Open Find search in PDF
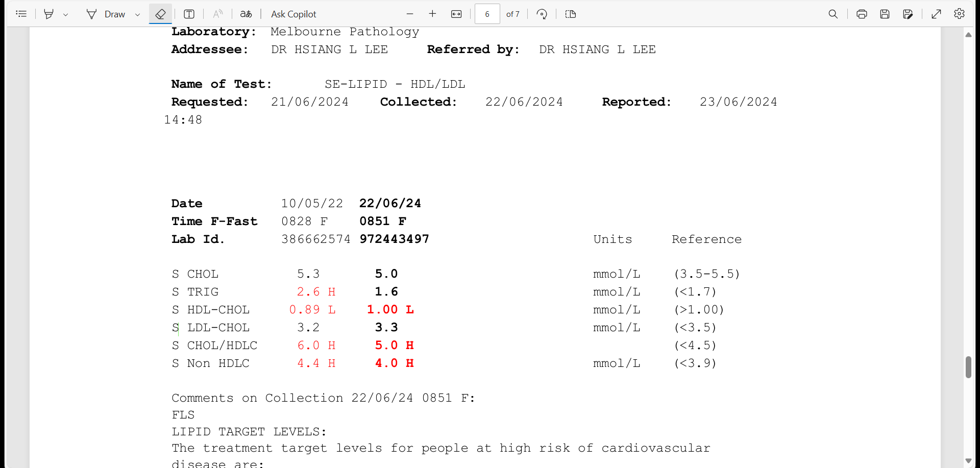The width and height of the screenshot is (980, 468). [x=833, y=14]
